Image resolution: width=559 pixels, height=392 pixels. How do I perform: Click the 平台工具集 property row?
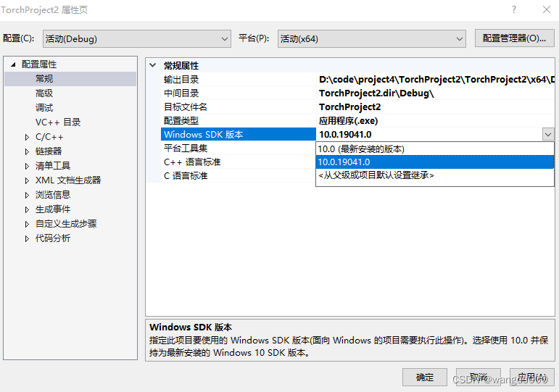click(x=238, y=149)
